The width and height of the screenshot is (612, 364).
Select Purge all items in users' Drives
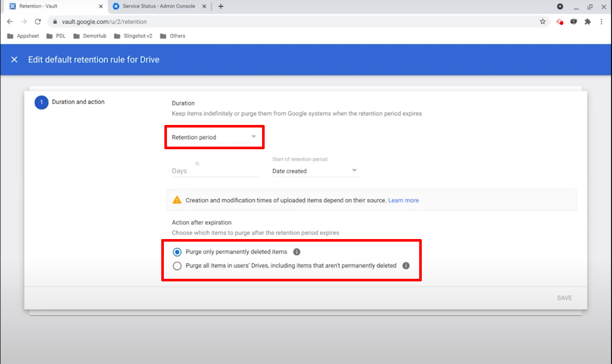click(x=177, y=266)
